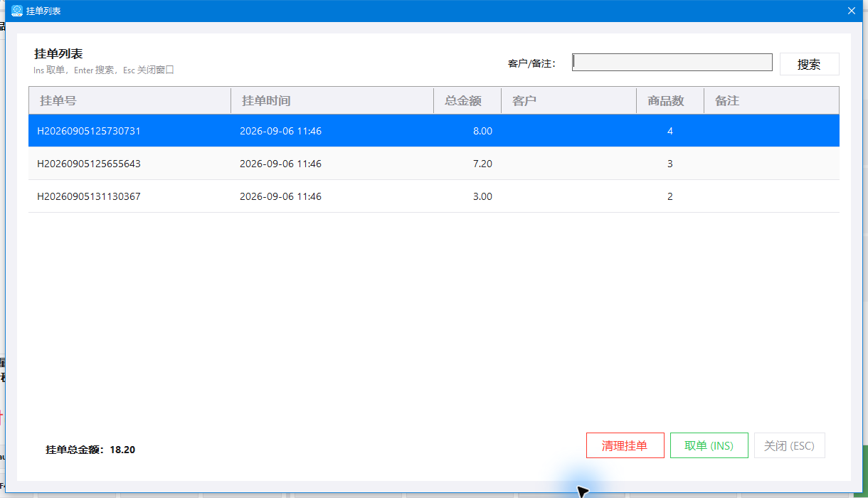The height and width of the screenshot is (498, 868).
Task: Close the 挂单列表 window
Action: (851, 11)
